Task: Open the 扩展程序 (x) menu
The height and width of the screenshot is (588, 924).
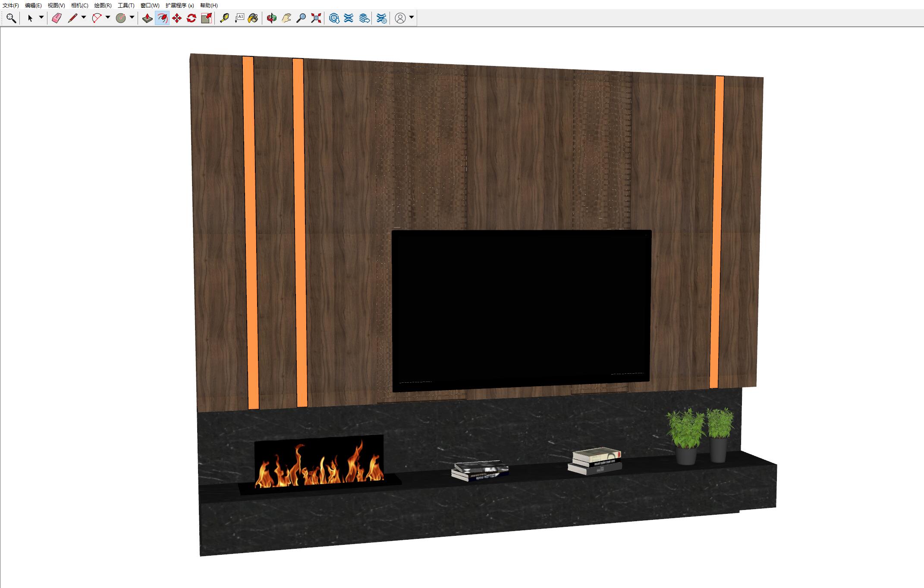Action: 179,5
